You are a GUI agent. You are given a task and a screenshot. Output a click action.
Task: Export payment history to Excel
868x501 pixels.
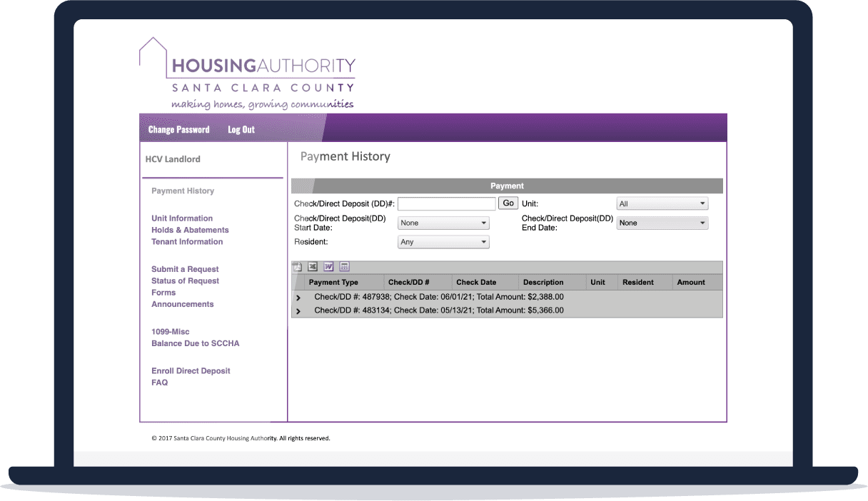(313, 267)
